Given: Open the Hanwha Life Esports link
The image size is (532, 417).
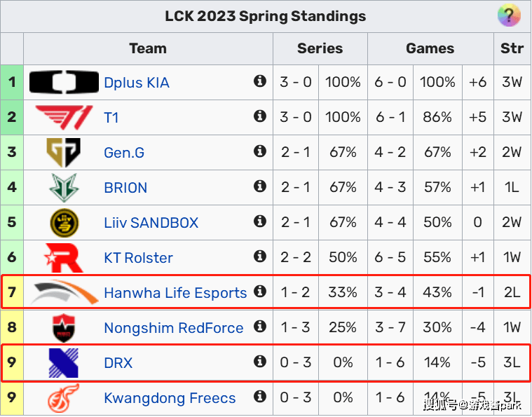Looking at the screenshot, I should pos(175,293).
